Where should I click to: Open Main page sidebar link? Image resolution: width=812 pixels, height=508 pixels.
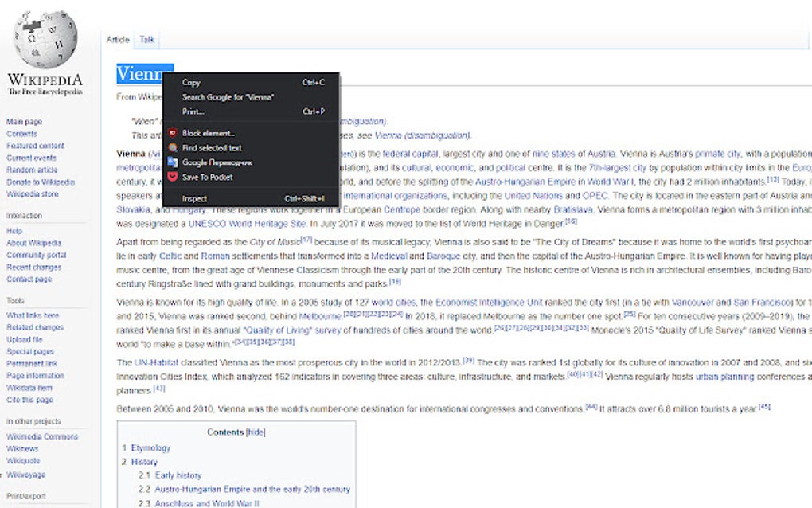click(x=25, y=122)
